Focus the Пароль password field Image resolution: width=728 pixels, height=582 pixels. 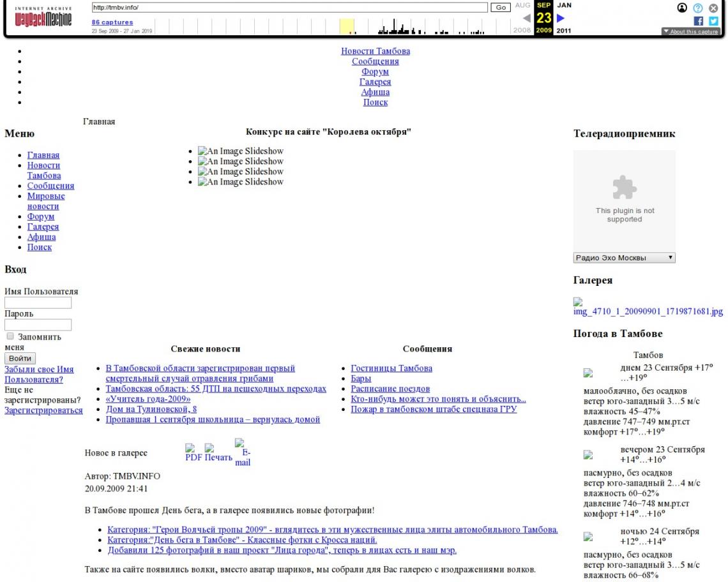click(38, 325)
